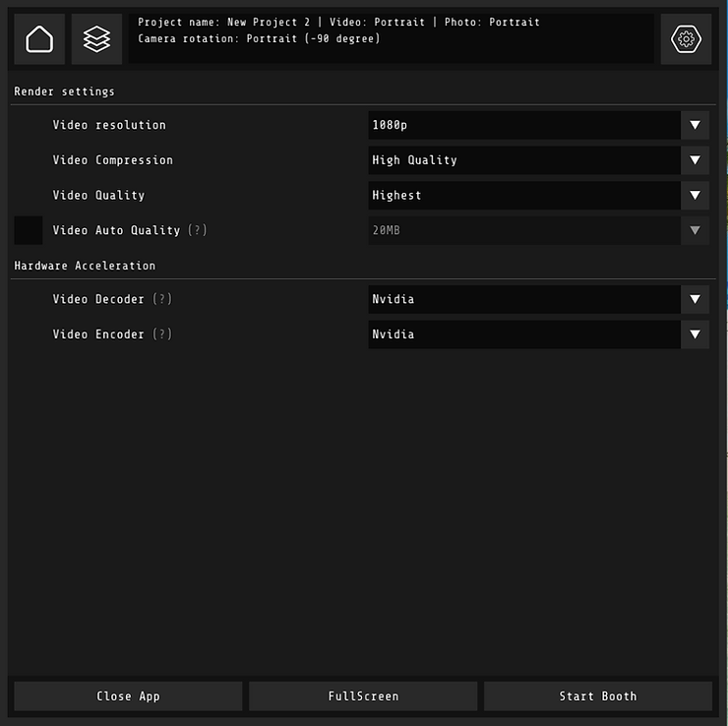
Task: Click the Render settings heading
Action: click(x=64, y=91)
